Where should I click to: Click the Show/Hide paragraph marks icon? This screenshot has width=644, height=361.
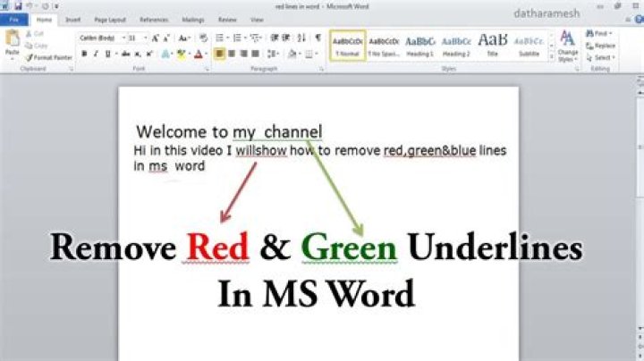318,38
